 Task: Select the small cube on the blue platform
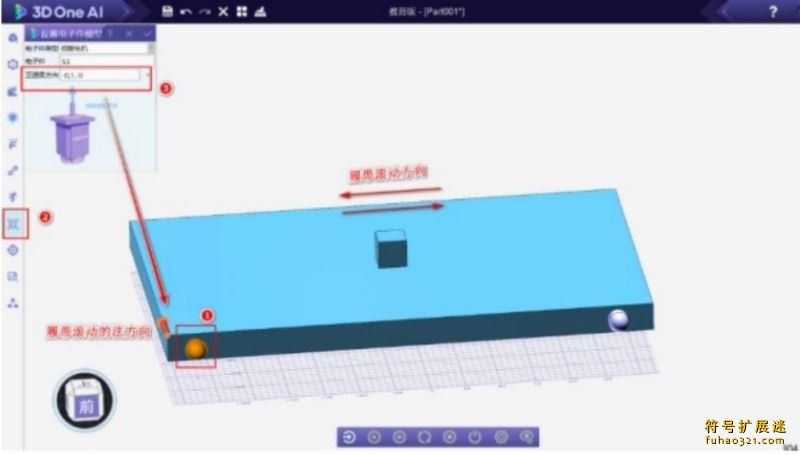click(391, 248)
